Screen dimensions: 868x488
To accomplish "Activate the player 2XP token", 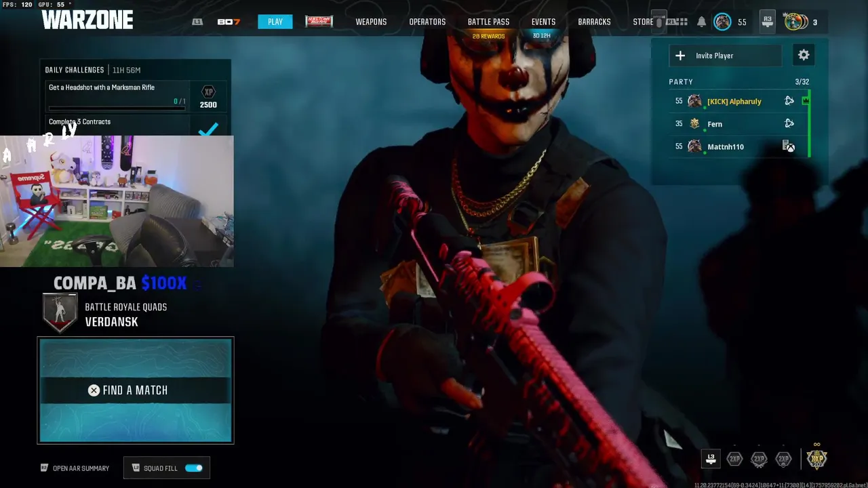I will pos(734,459).
